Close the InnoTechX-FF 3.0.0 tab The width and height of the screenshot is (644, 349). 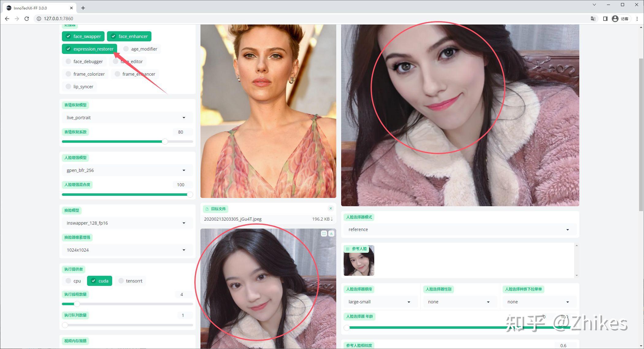point(72,8)
